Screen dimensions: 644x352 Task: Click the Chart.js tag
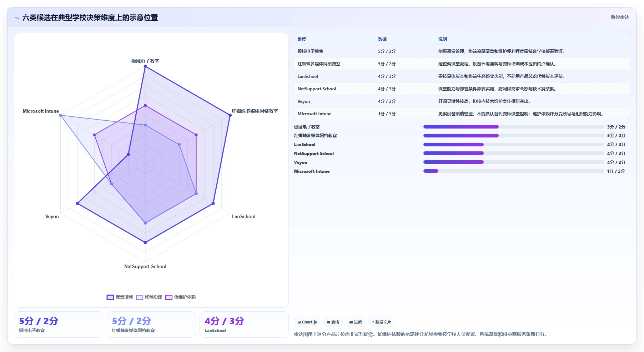pyautogui.click(x=307, y=322)
